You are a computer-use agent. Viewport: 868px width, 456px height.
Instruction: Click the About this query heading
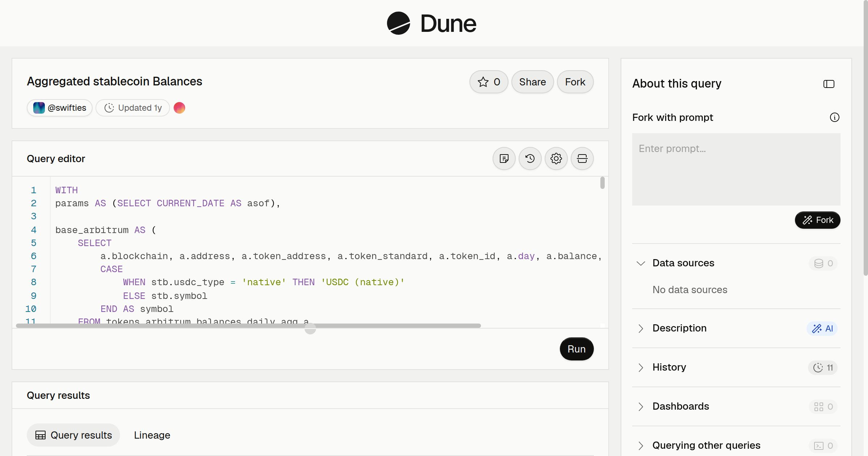[677, 84]
